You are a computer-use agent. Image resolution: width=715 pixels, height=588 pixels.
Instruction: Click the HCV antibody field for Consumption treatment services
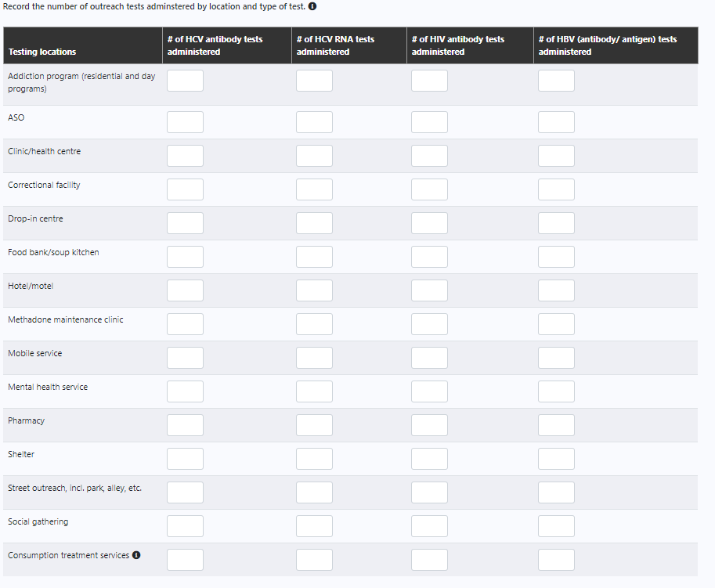pyautogui.click(x=185, y=559)
